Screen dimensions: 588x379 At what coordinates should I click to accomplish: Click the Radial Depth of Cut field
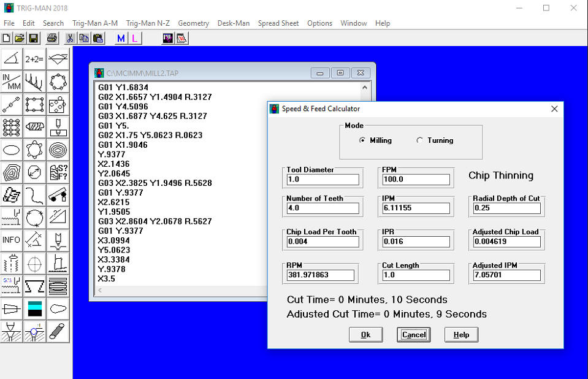[x=506, y=208]
